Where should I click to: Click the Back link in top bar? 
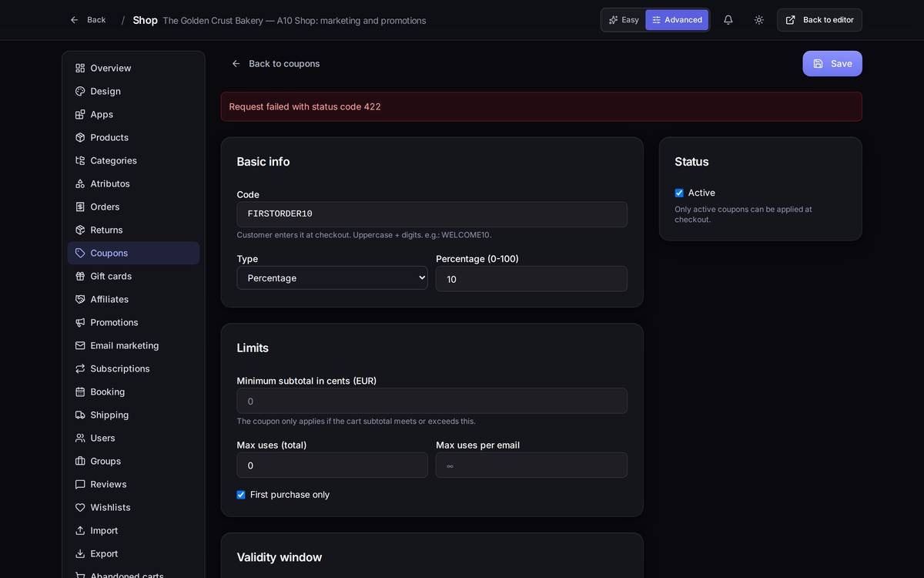[x=88, y=20]
